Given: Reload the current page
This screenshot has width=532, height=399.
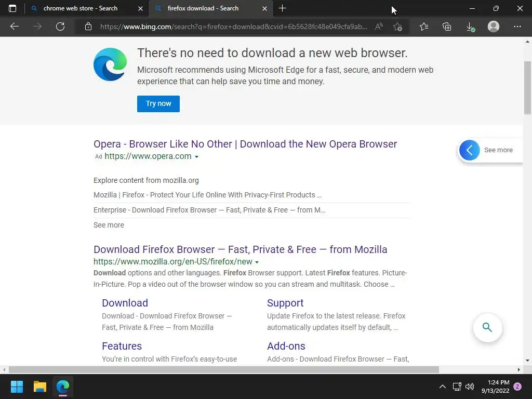Looking at the screenshot, I should (x=60, y=26).
